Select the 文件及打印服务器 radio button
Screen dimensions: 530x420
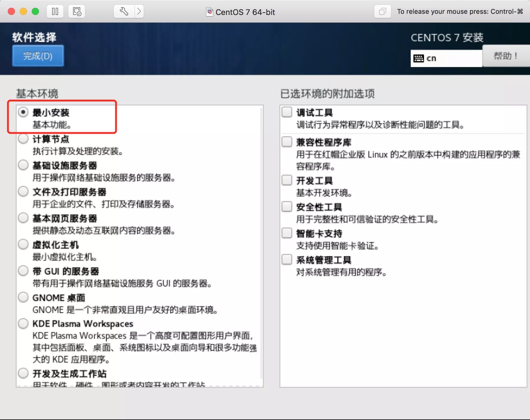23,191
